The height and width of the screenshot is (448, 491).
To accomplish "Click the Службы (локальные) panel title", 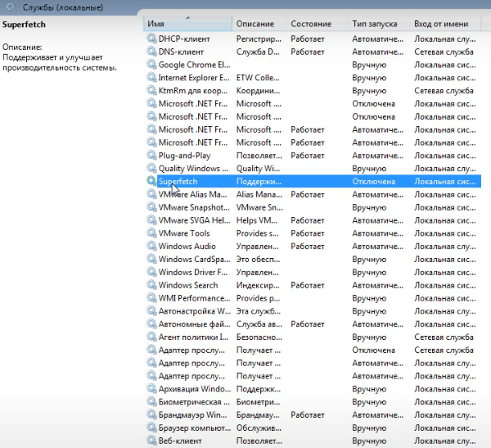I will 63,7.
